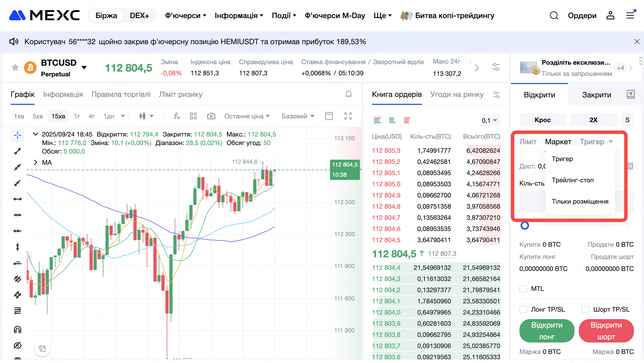Select the crosshair cursor drawing tool
644x363 pixels.
18,135
